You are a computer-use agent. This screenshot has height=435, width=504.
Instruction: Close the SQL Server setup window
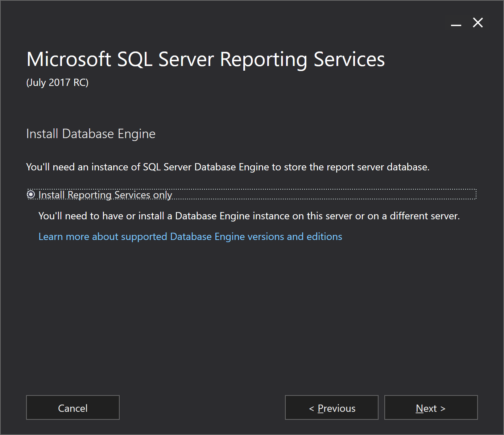tap(478, 23)
